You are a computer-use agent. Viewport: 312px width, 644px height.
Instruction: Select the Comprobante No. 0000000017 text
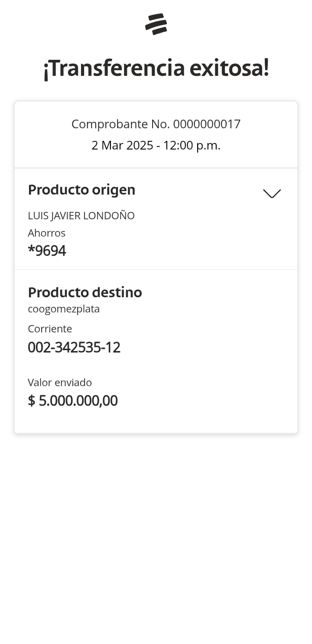(x=156, y=124)
